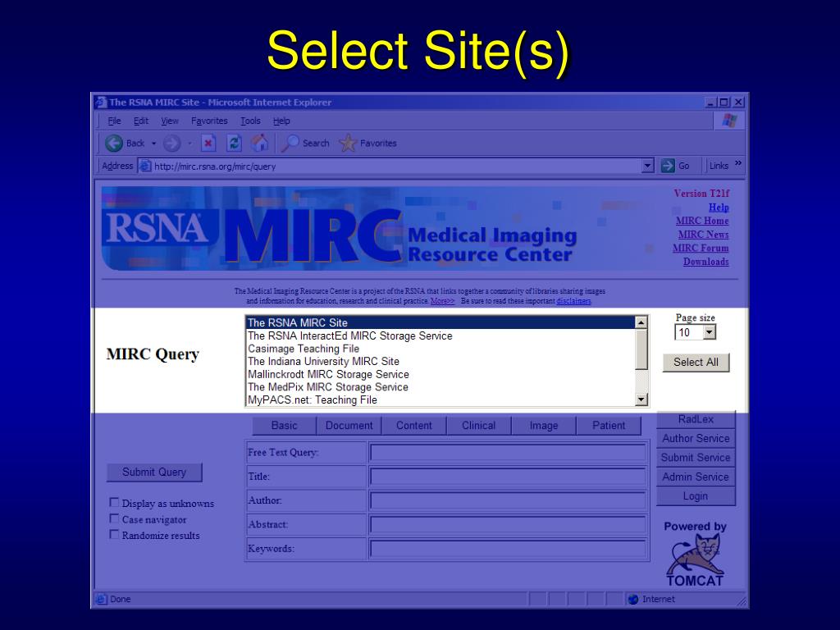Select MyPACS.net: Teaching File entry
Viewport: 840px width, 630px height.
[440, 400]
